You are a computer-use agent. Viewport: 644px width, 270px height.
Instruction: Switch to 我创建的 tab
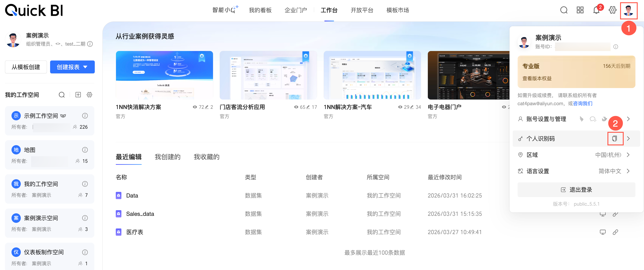pyautogui.click(x=167, y=157)
